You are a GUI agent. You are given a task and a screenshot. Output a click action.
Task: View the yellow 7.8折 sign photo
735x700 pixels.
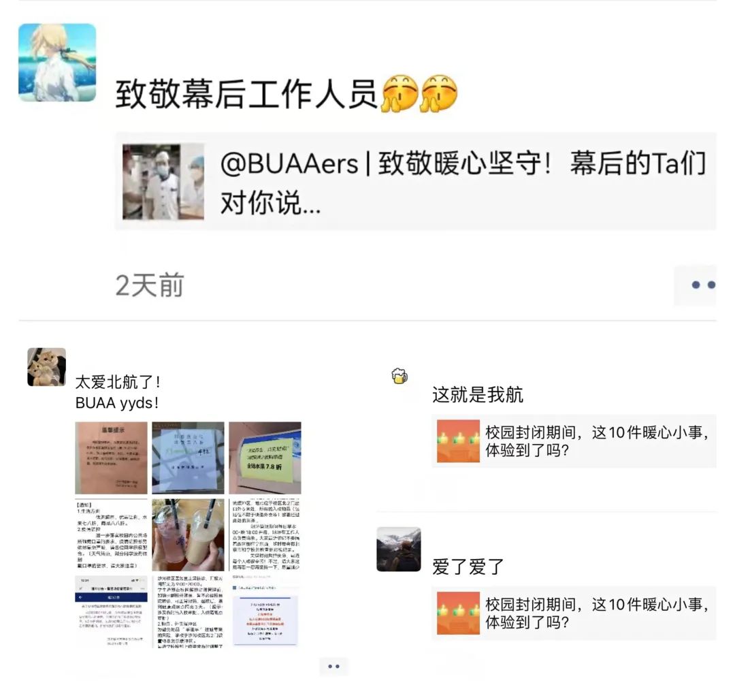pyautogui.click(x=265, y=458)
